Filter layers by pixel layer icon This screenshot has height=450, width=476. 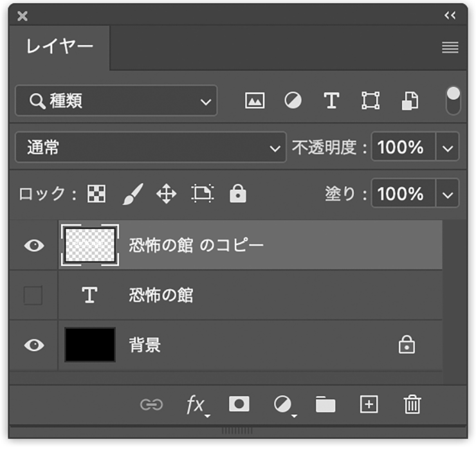pos(255,101)
